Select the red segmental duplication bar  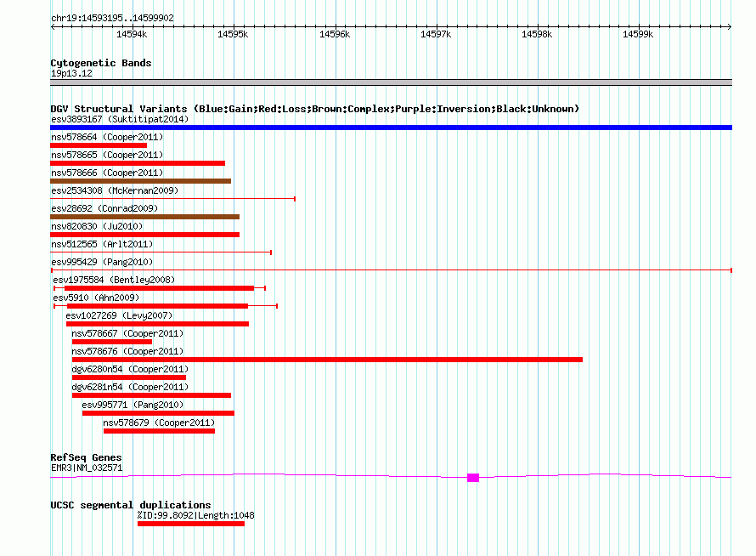pos(191,524)
